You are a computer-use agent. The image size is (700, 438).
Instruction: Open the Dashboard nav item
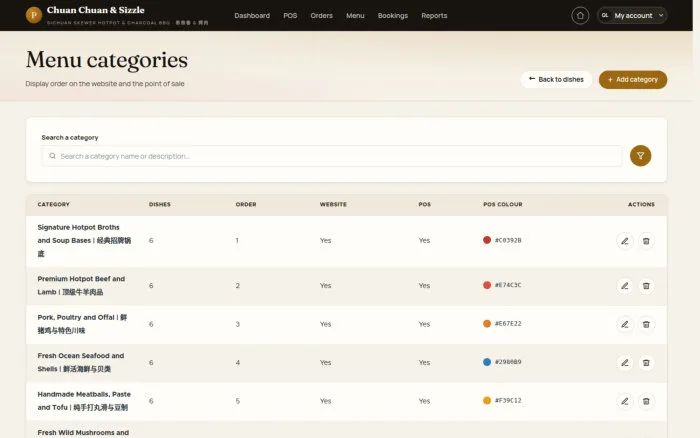252,16
